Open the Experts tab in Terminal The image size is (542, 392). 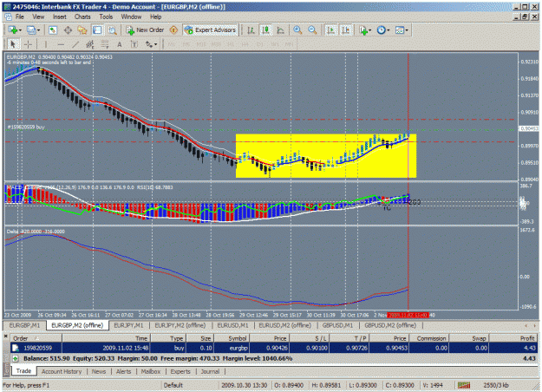click(180, 371)
